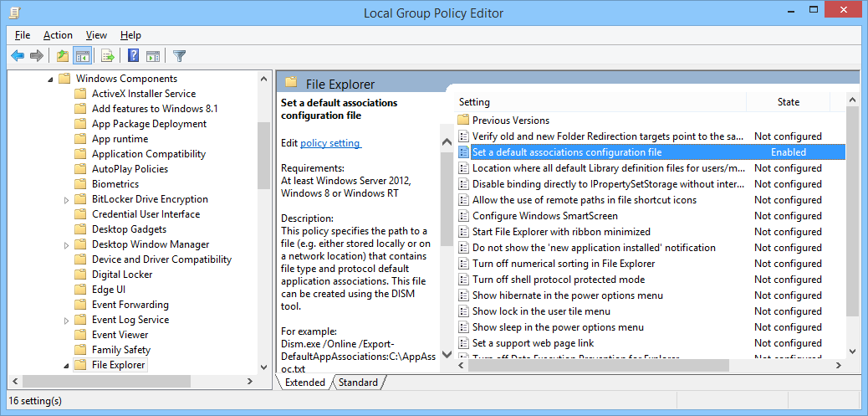Click the Back arrow toolbar icon
This screenshot has height=416, width=868.
(x=17, y=56)
